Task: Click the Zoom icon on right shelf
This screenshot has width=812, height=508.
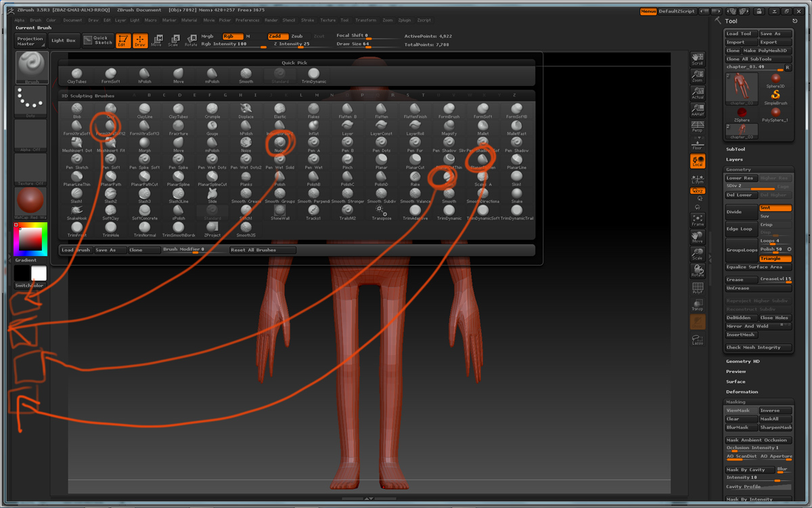Action: 697,76
